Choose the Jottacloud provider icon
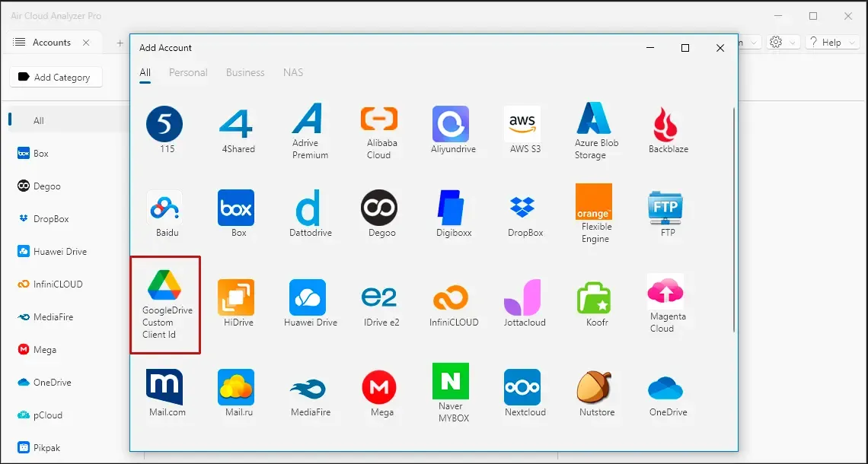 (522, 297)
